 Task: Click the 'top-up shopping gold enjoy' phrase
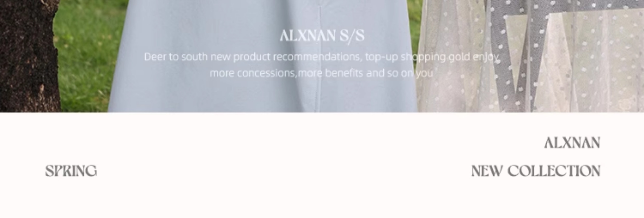[x=432, y=57]
